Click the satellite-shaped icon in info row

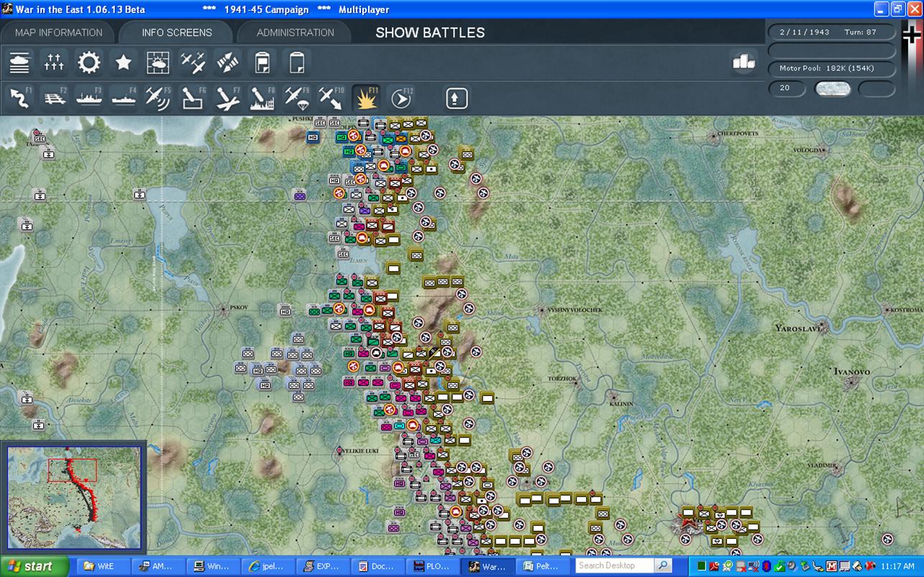[x=227, y=63]
